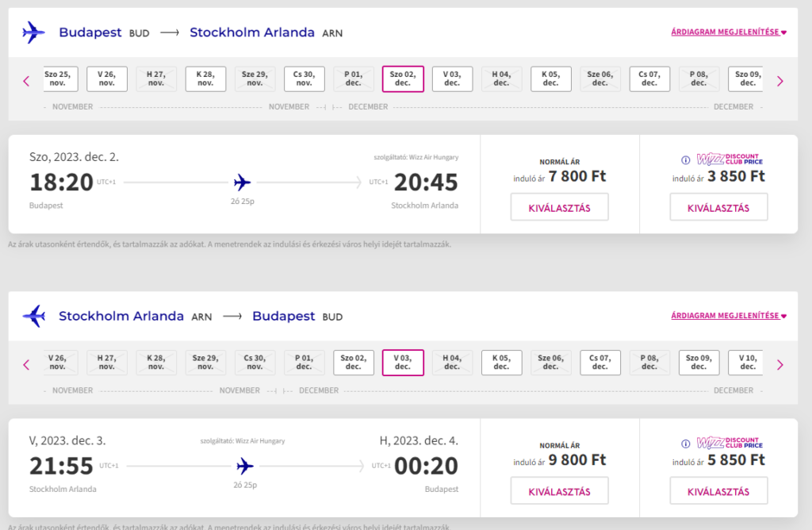Show later return dates with right arrow
The image size is (812, 530).
pyautogui.click(x=780, y=365)
